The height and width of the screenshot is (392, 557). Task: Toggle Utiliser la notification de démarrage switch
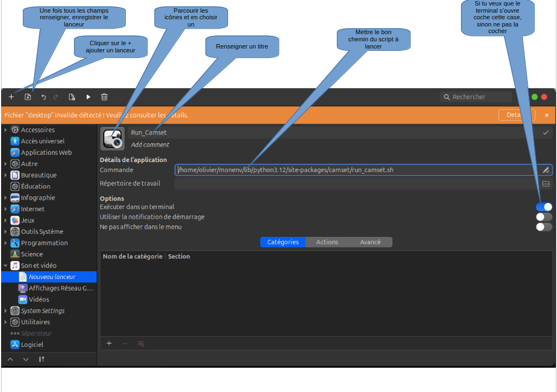click(x=544, y=217)
